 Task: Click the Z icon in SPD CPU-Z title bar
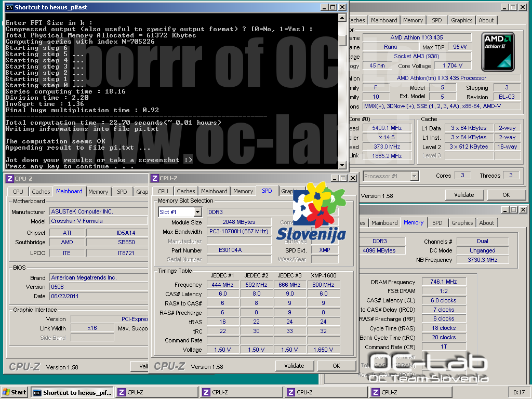tap(155, 178)
